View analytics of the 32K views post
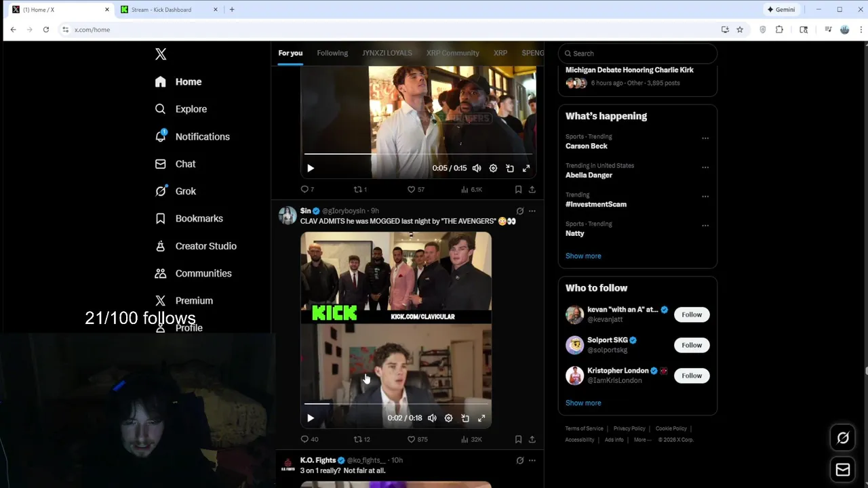This screenshot has height=488, width=868. click(x=471, y=439)
